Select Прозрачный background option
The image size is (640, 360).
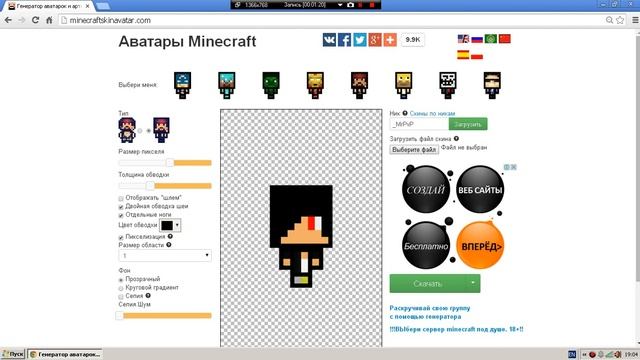point(121,280)
